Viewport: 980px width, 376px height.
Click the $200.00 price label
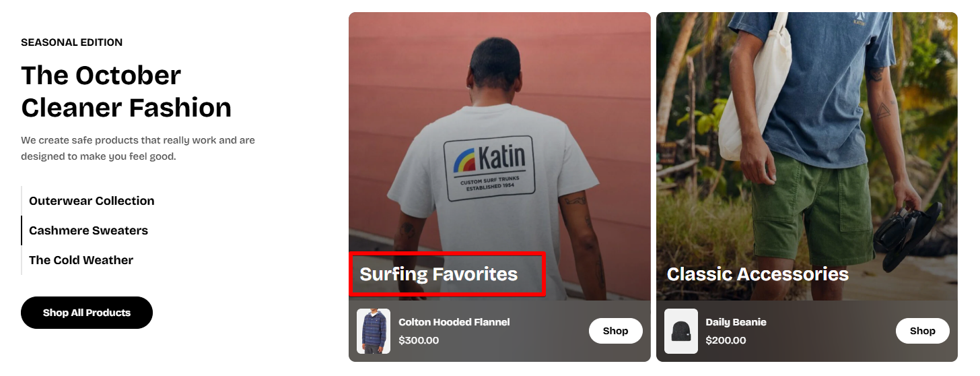[x=726, y=340]
